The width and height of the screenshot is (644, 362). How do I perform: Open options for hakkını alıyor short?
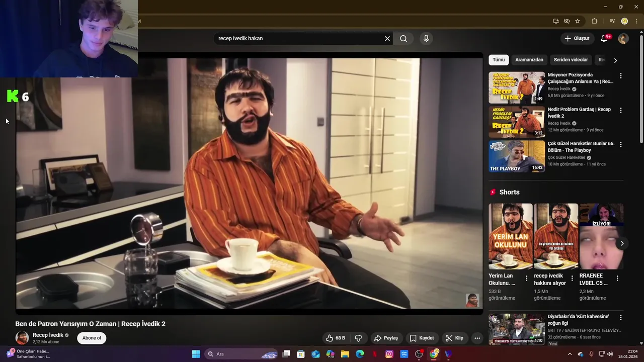point(572,278)
